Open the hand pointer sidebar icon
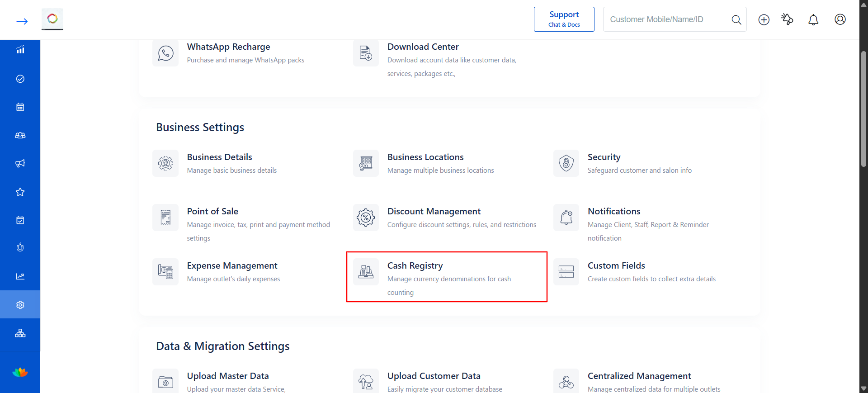868x393 pixels. tap(20, 247)
